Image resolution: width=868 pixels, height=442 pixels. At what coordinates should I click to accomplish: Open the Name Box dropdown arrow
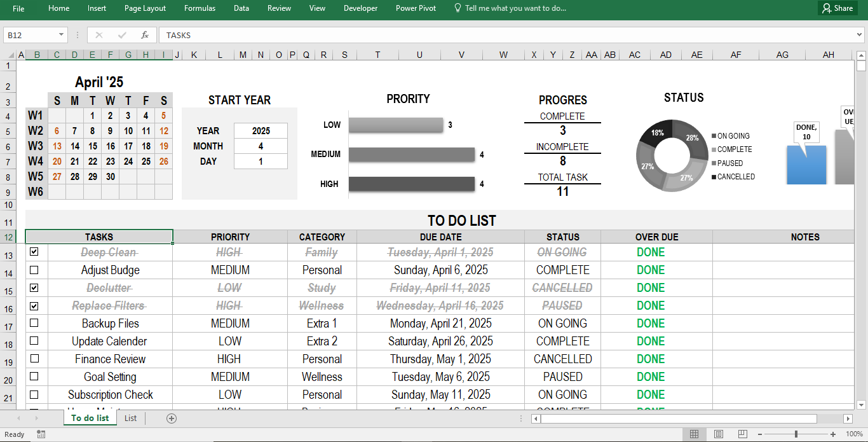(60, 36)
